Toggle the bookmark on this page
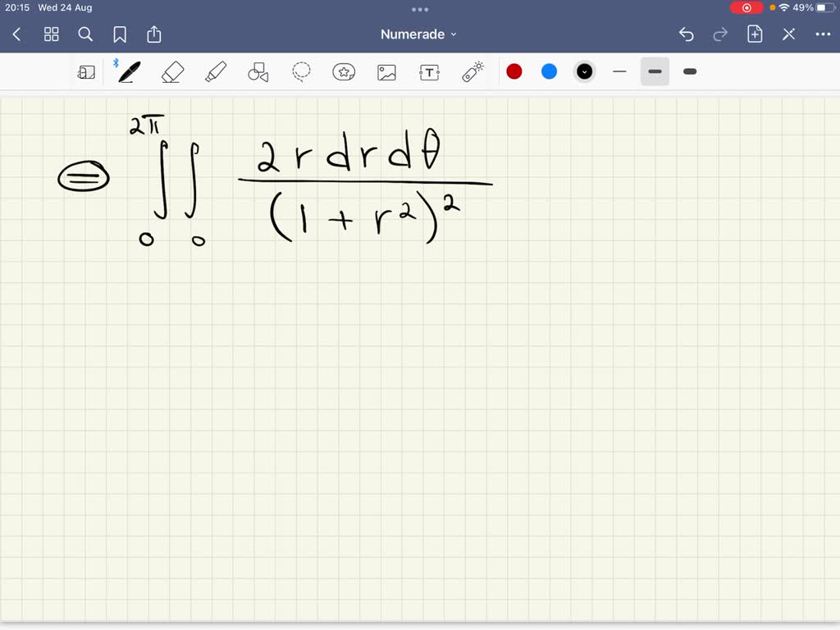Screen dimensions: 840x630 [120, 34]
